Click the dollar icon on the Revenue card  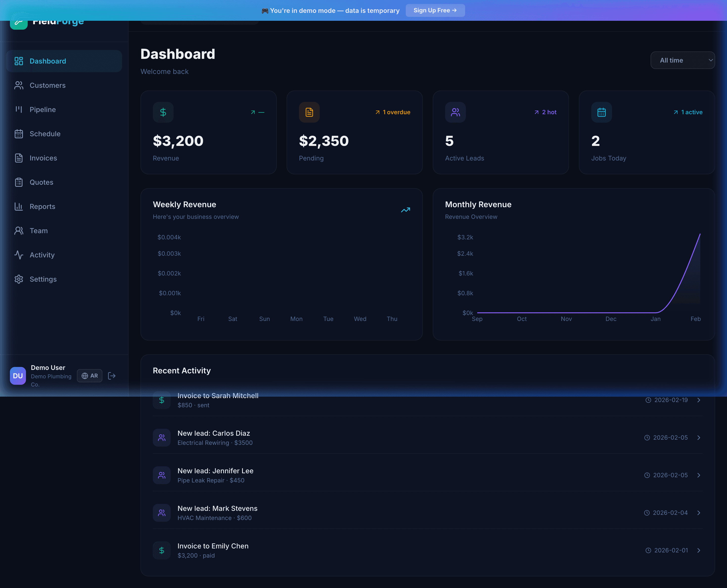click(163, 112)
